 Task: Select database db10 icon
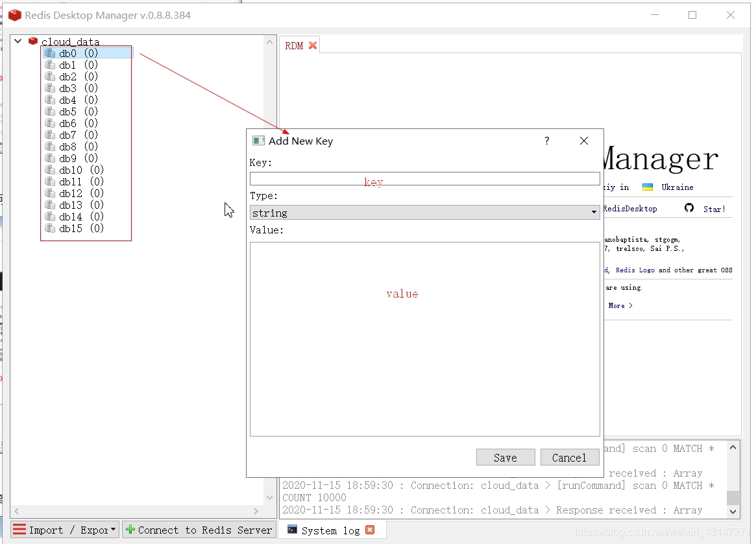50,170
